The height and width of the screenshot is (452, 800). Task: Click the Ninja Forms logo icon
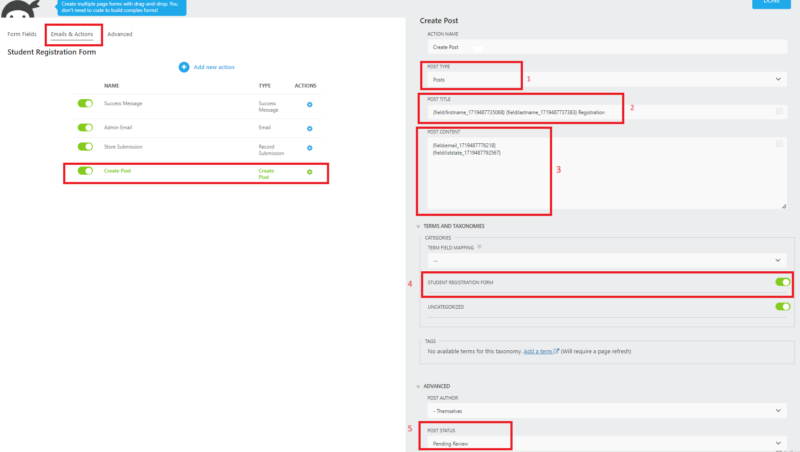[20, 8]
